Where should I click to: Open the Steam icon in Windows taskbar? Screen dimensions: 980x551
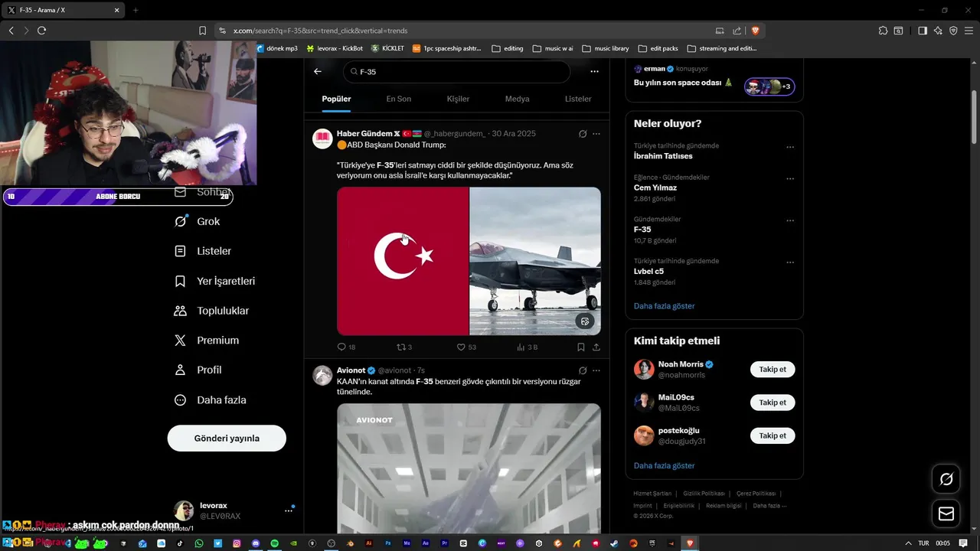pos(614,543)
